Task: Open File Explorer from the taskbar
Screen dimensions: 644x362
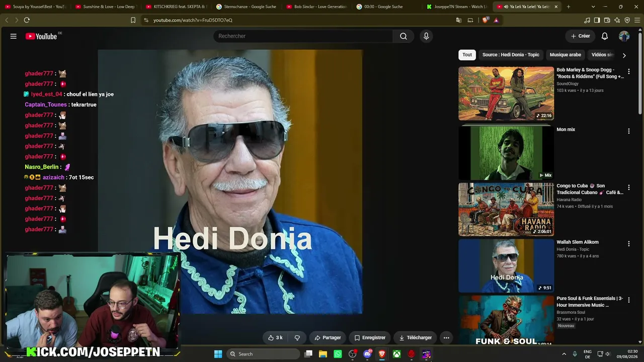Action: tap(323, 354)
